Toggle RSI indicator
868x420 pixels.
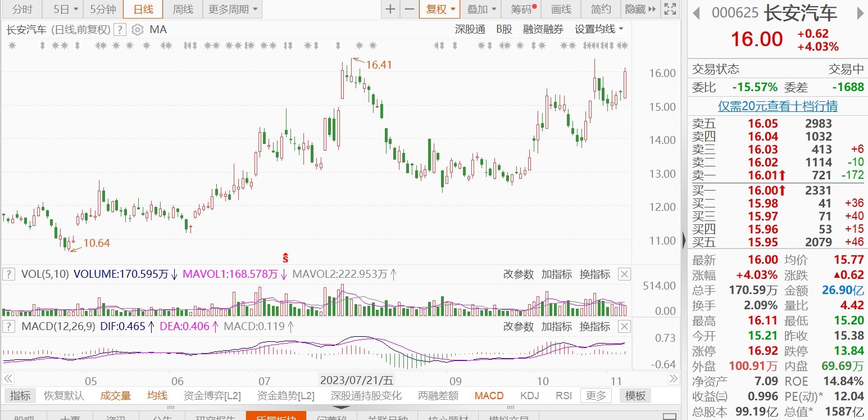point(563,396)
